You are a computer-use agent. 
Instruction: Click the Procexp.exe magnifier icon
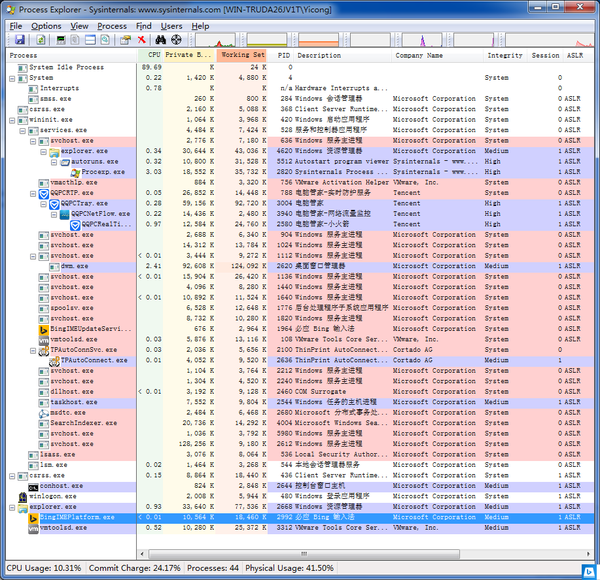click(75, 173)
